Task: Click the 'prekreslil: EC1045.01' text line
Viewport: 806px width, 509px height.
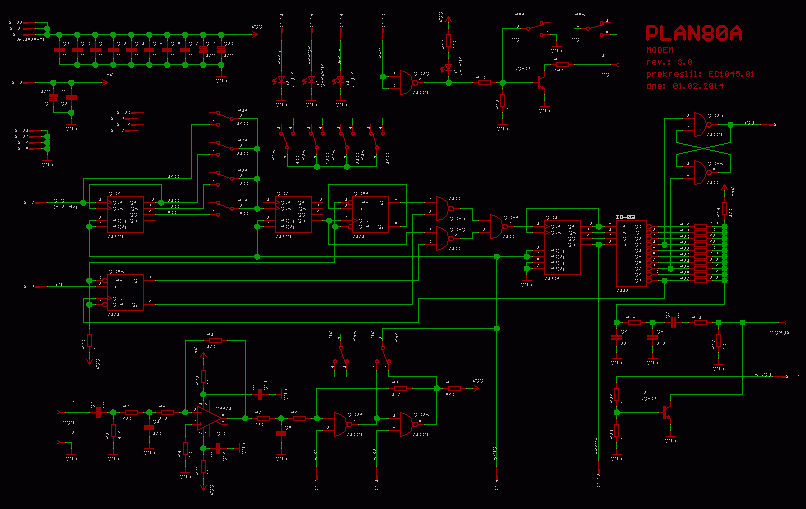Action: [699, 74]
